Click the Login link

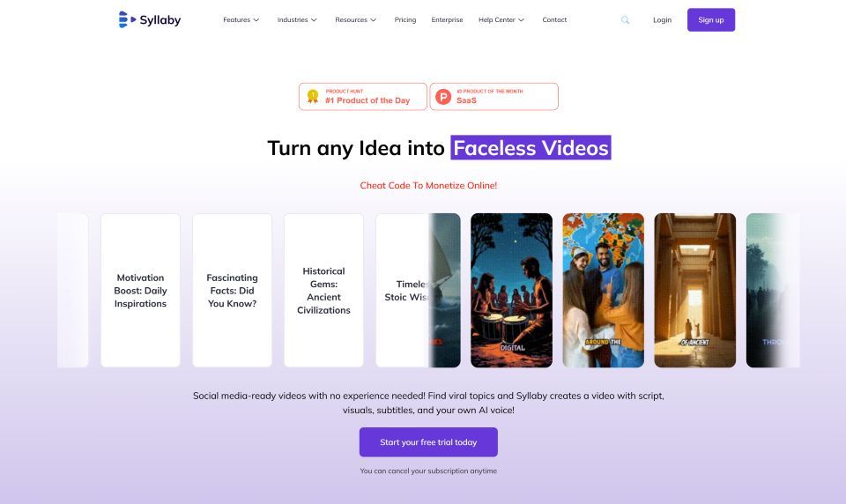coord(662,20)
